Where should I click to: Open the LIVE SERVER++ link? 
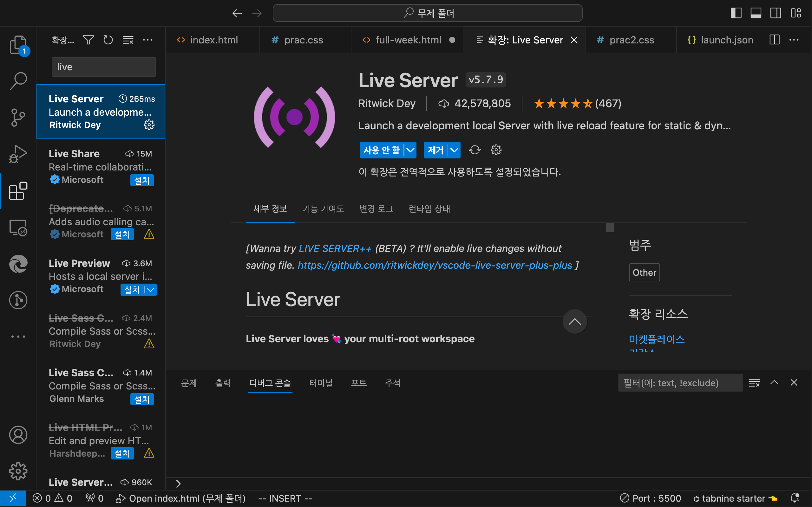coord(335,248)
